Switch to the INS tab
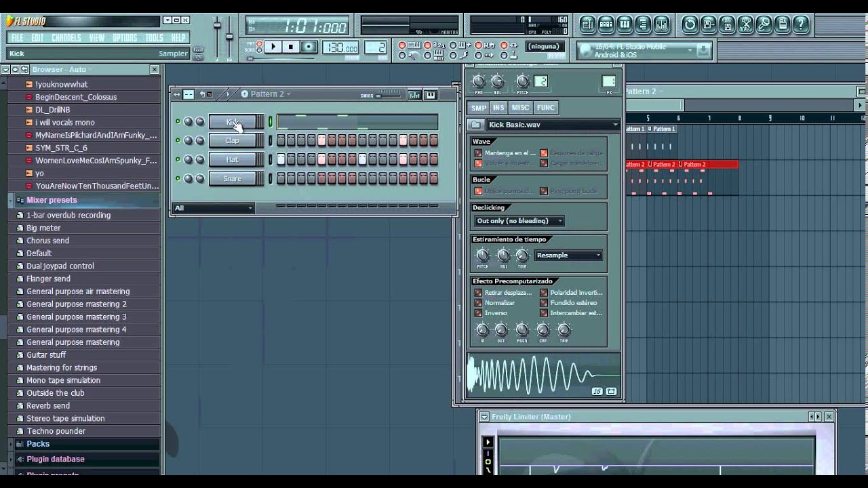 coord(498,108)
